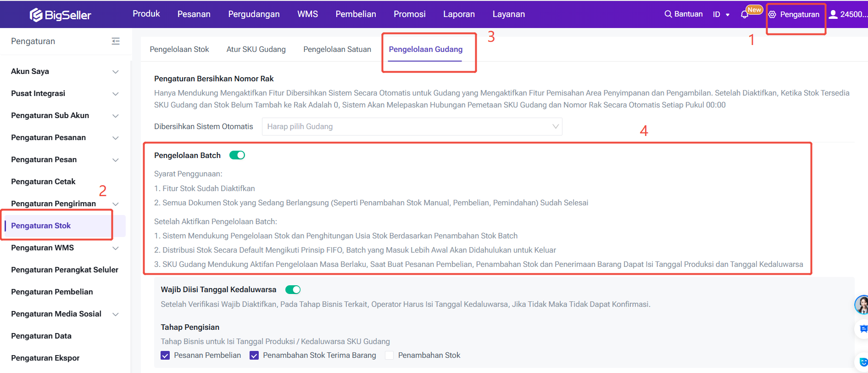Check the Penambahan Stok checkbox
The height and width of the screenshot is (373, 868).
(389, 355)
